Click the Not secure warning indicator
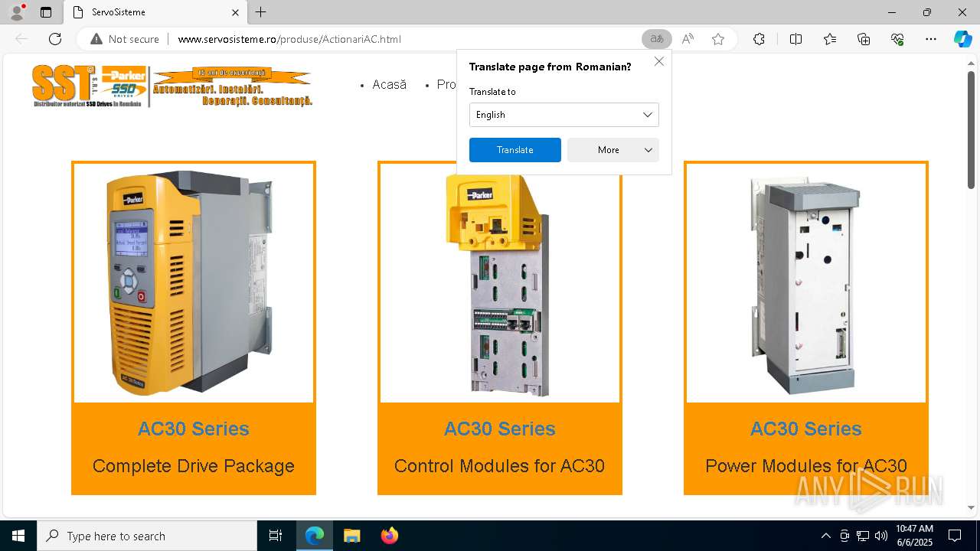Image resolution: width=980 pixels, height=551 pixels. click(125, 39)
